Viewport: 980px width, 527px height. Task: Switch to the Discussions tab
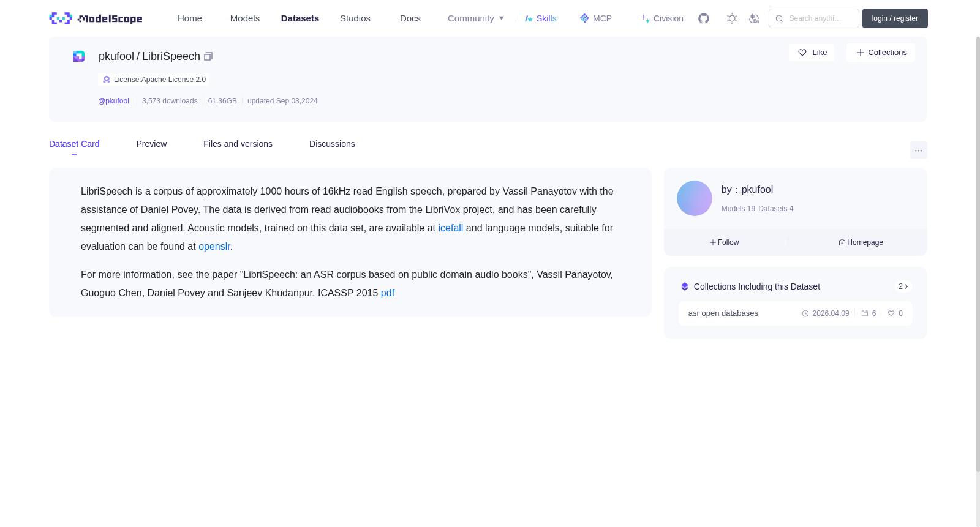click(x=332, y=144)
